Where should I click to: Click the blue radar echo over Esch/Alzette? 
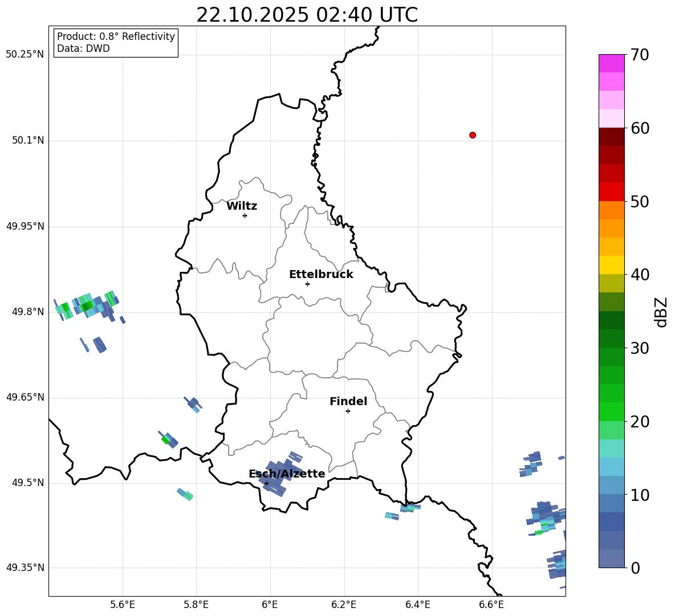click(280, 473)
